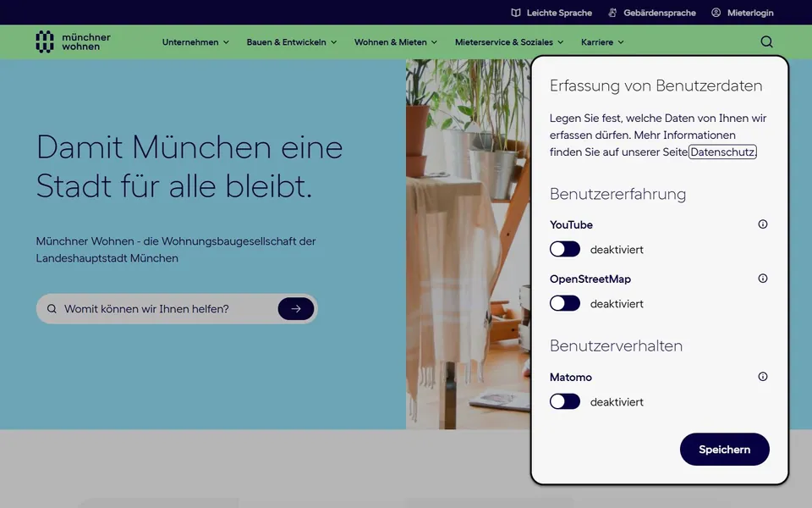Click 'deaktiviert' next to YouTube toggle
This screenshot has width=812, height=508.
(617, 249)
